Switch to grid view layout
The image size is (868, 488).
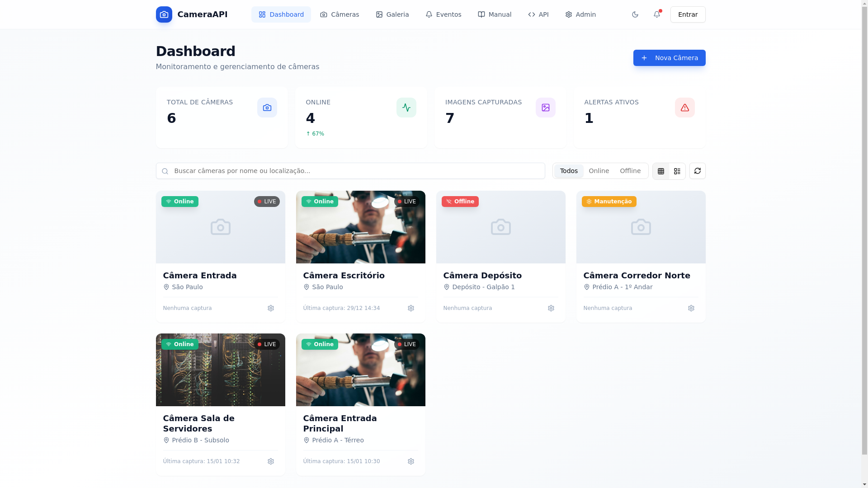pos(660,171)
